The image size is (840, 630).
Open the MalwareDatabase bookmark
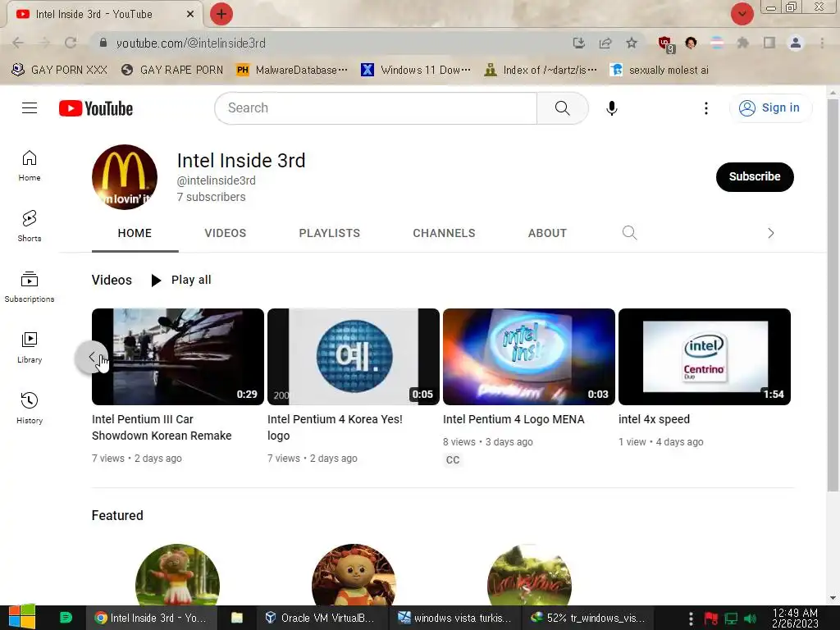point(293,71)
